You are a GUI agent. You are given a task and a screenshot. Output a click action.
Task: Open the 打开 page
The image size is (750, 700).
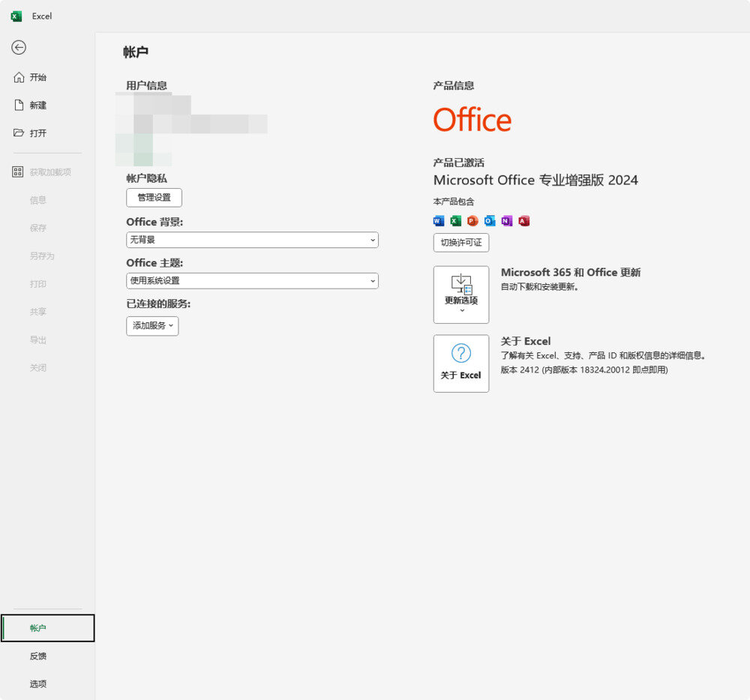(39, 133)
